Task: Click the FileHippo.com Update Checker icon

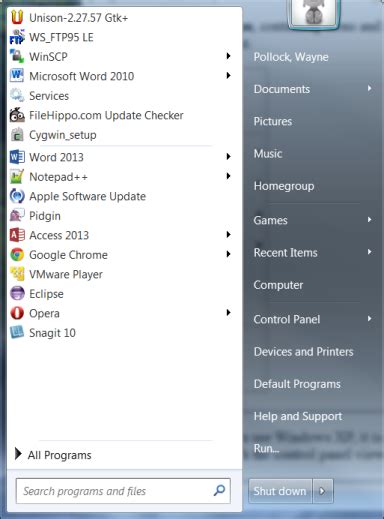Action: tap(17, 115)
